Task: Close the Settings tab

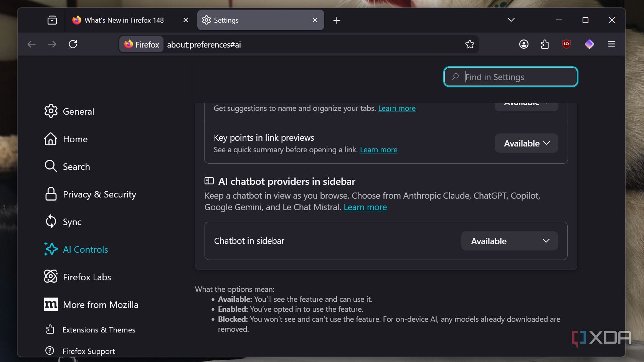Action: [315, 20]
